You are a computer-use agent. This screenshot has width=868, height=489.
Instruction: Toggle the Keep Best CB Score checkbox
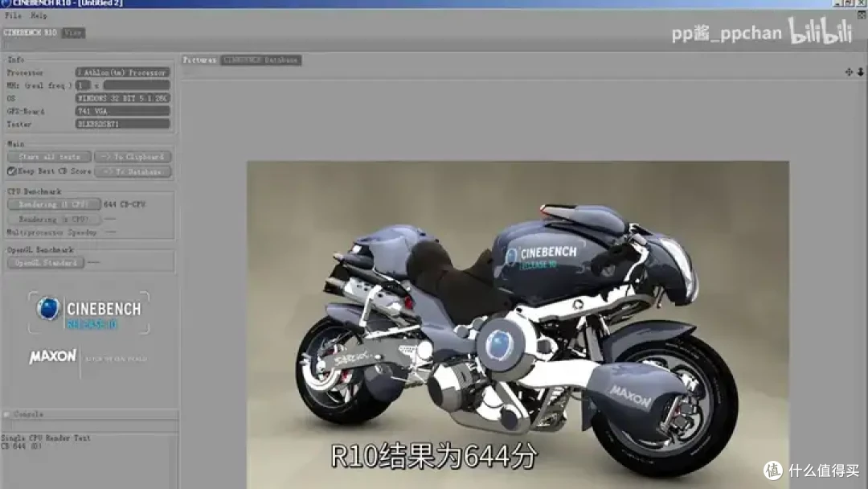(x=11, y=171)
